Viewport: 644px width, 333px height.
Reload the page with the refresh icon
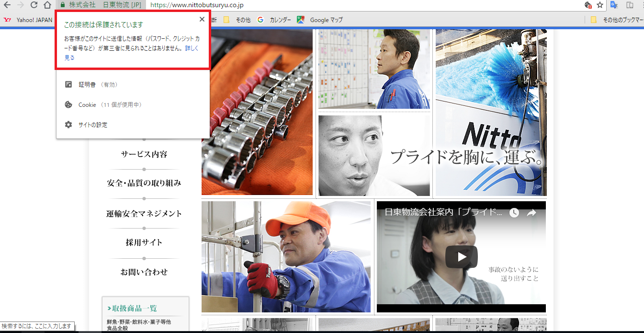[34, 5]
